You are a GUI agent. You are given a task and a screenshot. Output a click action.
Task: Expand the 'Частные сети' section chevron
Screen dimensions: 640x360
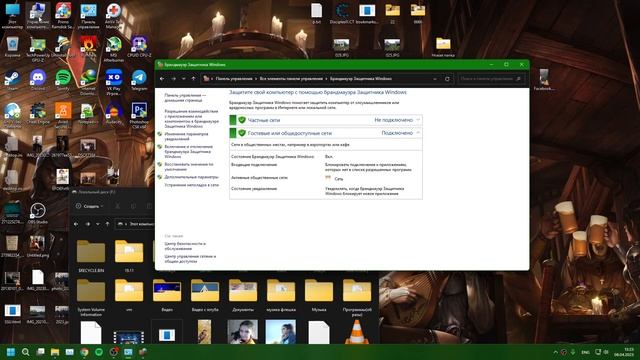[x=418, y=120]
